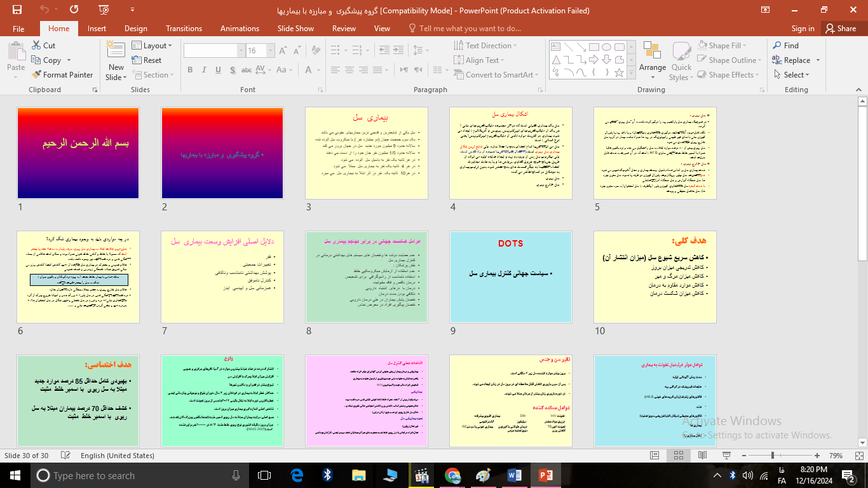Open PowerPoint from the Windows taskbar

pos(545,475)
